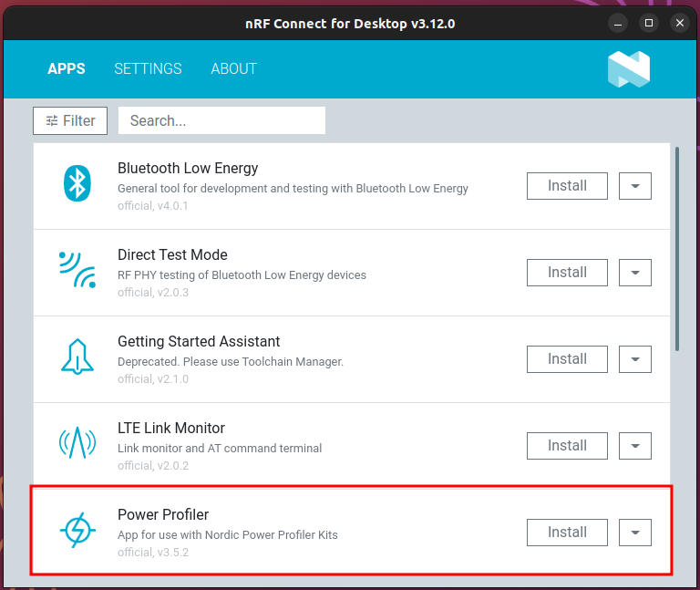Expand dropdown next to Bluetooth Low Energy Install
Viewport: 700px width, 590px height.
tap(635, 186)
